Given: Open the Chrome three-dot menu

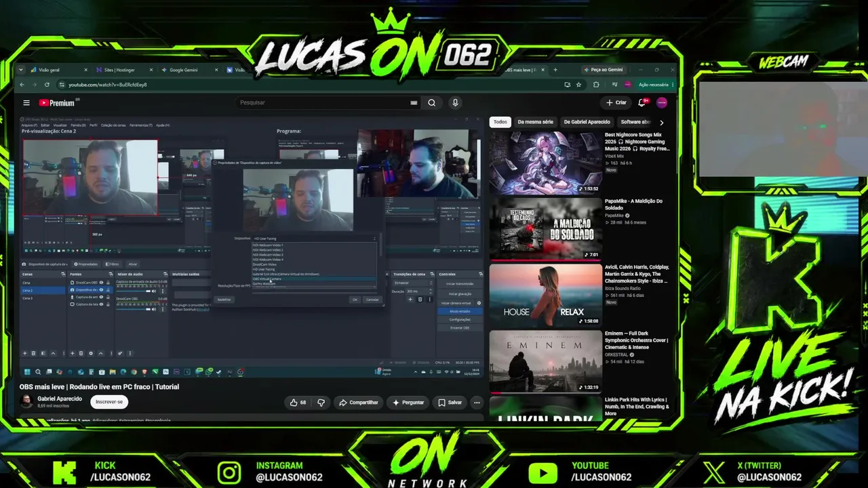Looking at the screenshot, I should 672,85.
